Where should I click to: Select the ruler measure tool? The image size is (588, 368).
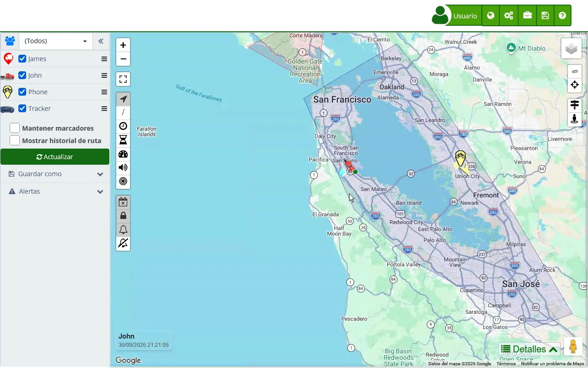coord(575,71)
